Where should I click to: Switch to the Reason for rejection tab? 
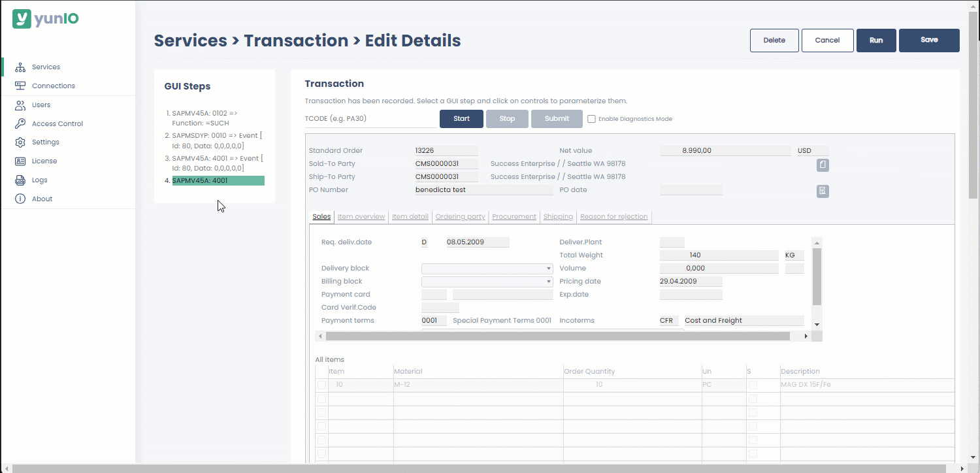[614, 217]
